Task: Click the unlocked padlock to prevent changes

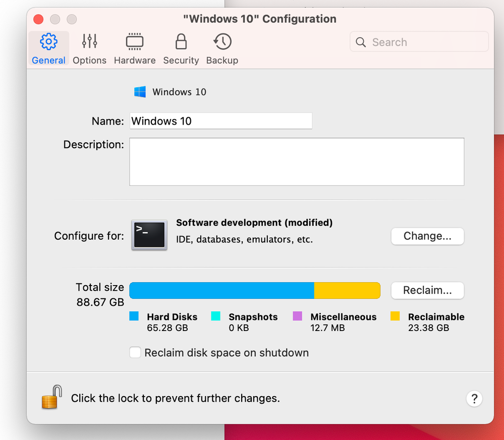Action: (x=52, y=397)
